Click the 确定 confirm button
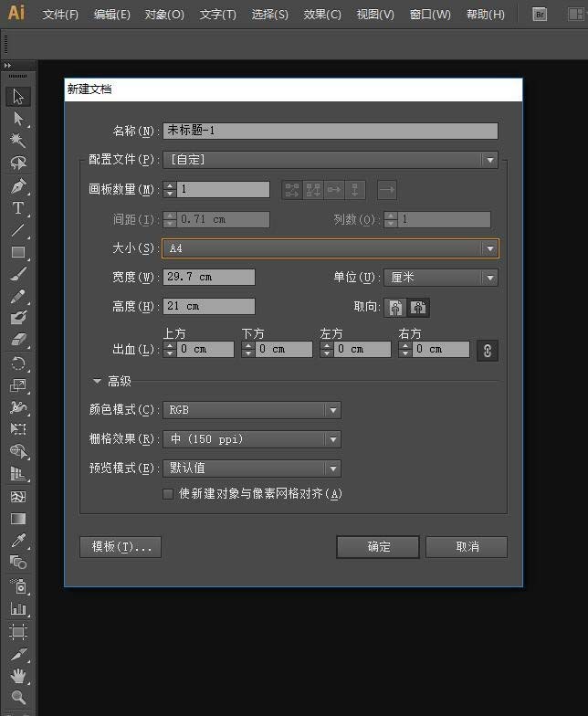Screen dimensions: 588x716 pos(378,547)
